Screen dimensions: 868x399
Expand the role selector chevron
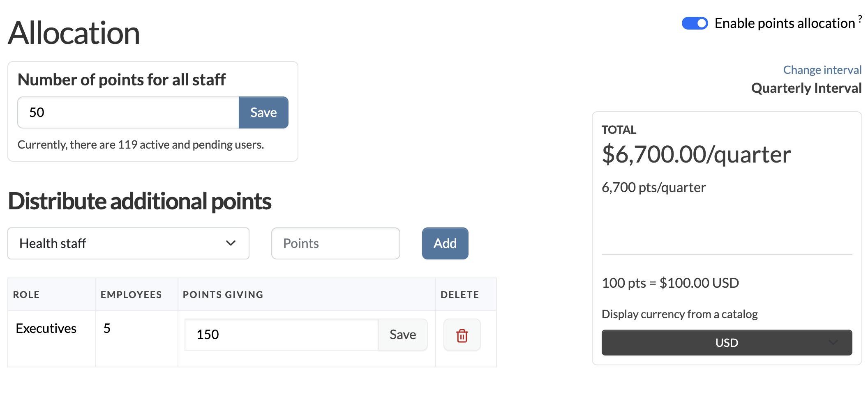(x=231, y=243)
